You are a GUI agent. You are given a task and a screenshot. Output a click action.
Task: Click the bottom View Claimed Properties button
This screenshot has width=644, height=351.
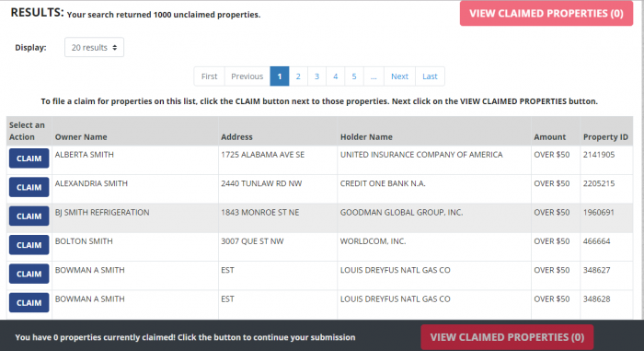click(x=507, y=337)
